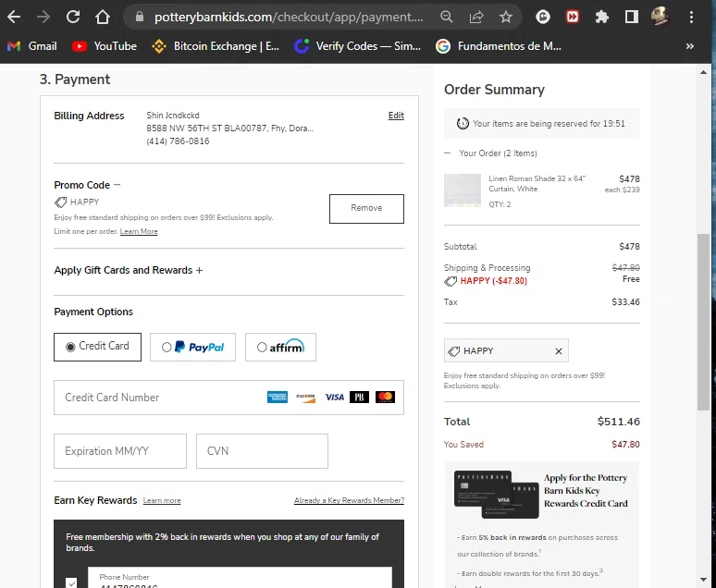Click the scrollbar up arrow
The image size is (716, 588).
click(x=703, y=72)
